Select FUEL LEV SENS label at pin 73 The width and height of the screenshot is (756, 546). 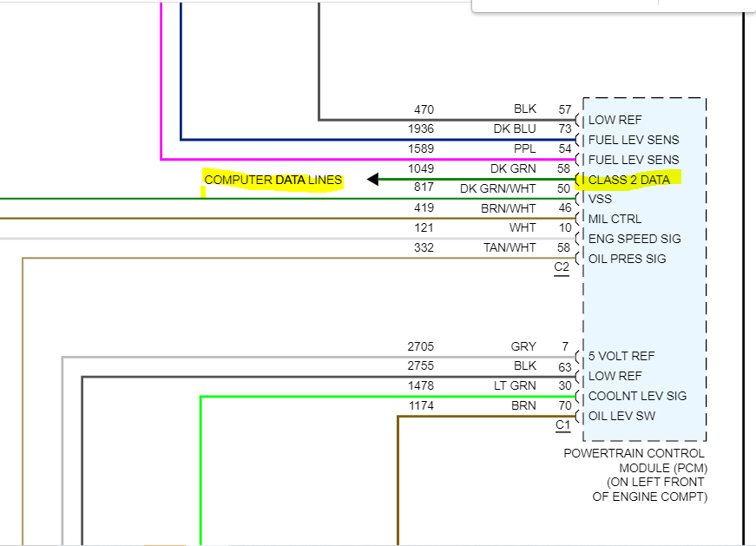[634, 140]
